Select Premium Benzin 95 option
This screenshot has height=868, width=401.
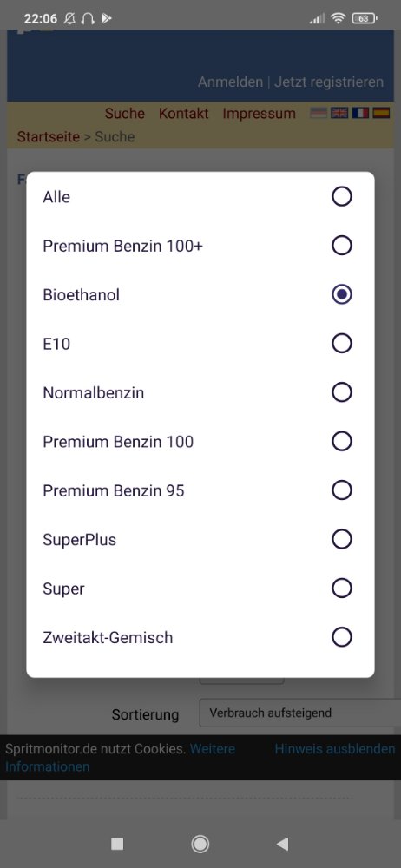[200, 490]
